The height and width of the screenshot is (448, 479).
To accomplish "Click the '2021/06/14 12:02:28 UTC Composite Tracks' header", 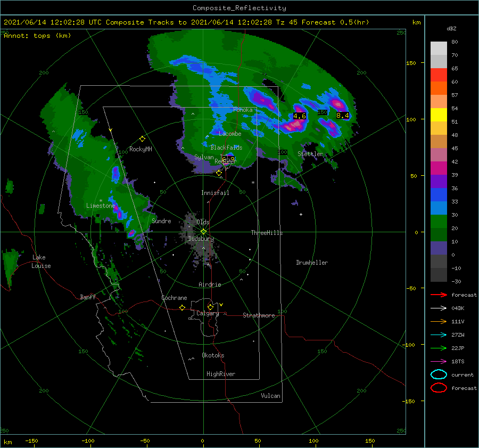I will 89,22.
